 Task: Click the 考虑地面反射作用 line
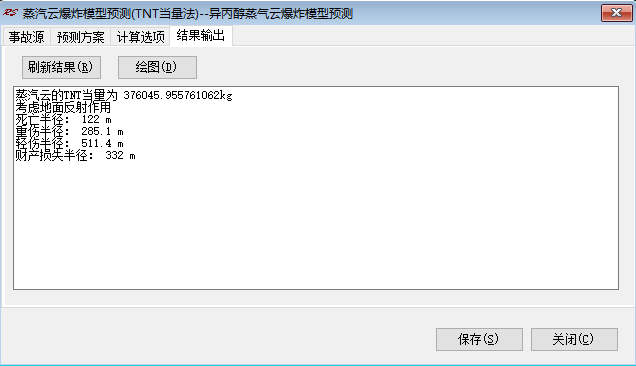[x=63, y=108]
